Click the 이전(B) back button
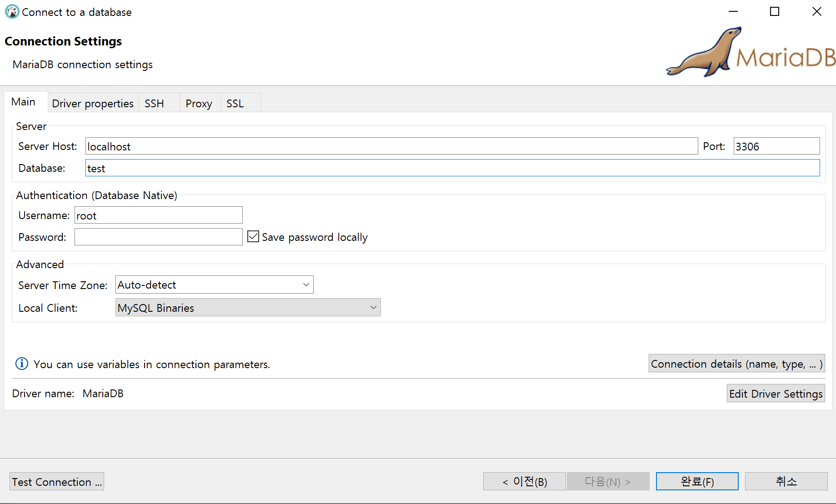Viewport: 836px width, 504px height. 525,481
